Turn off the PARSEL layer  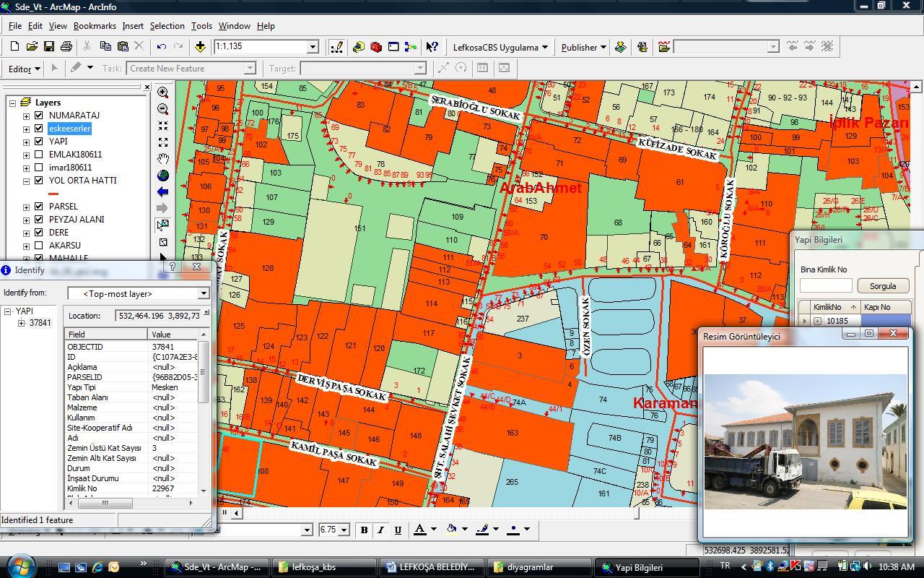(39, 207)
